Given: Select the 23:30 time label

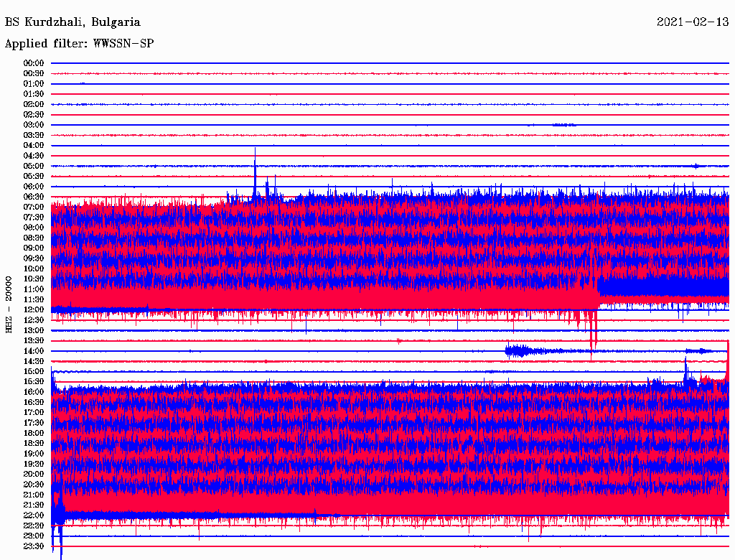Looking at the screenshot, I should click(x=34, y=546).
